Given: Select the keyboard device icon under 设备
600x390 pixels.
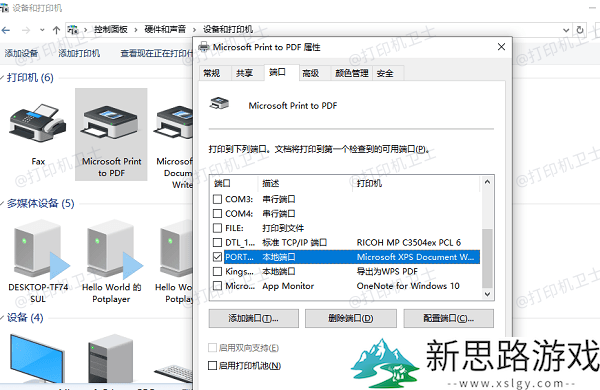Looking at the screenshot, I should [x=174, y=373].
